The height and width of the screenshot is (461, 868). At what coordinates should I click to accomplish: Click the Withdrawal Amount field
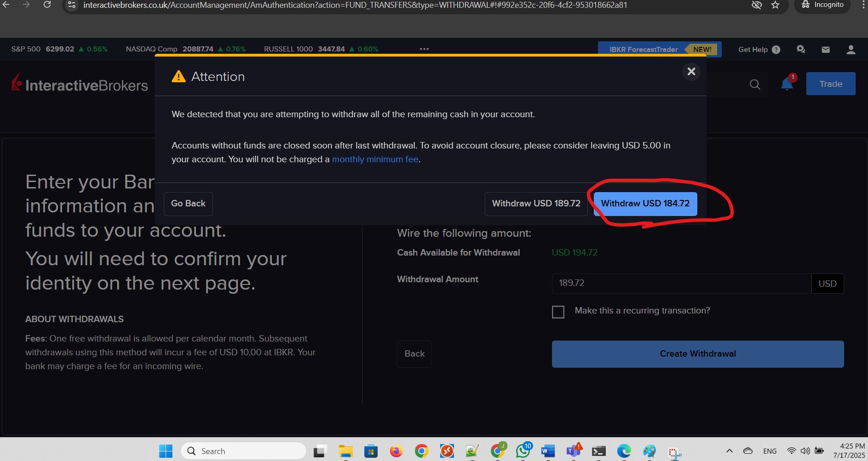pos(681,283)
